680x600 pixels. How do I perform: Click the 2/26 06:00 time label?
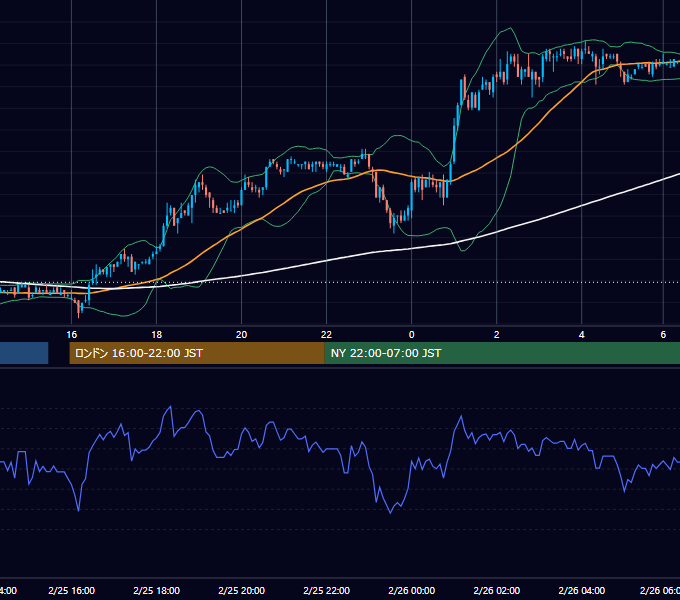point(660,590)
